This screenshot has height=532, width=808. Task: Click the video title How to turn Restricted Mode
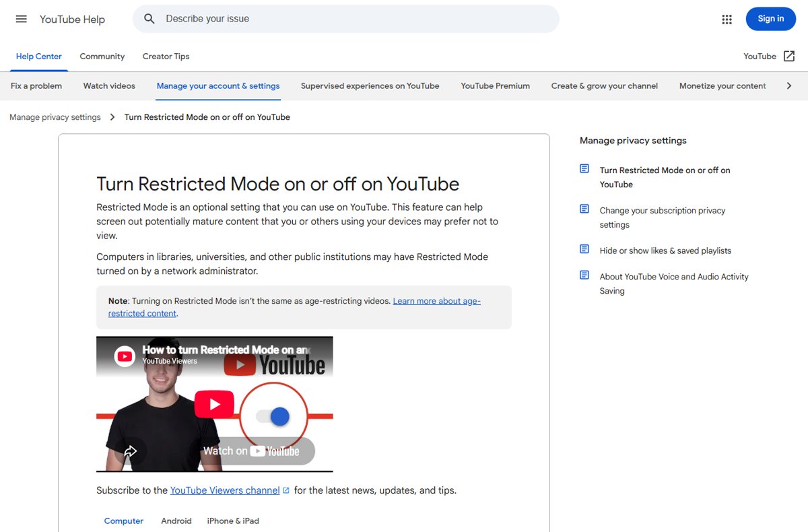(x=226, y=350)
